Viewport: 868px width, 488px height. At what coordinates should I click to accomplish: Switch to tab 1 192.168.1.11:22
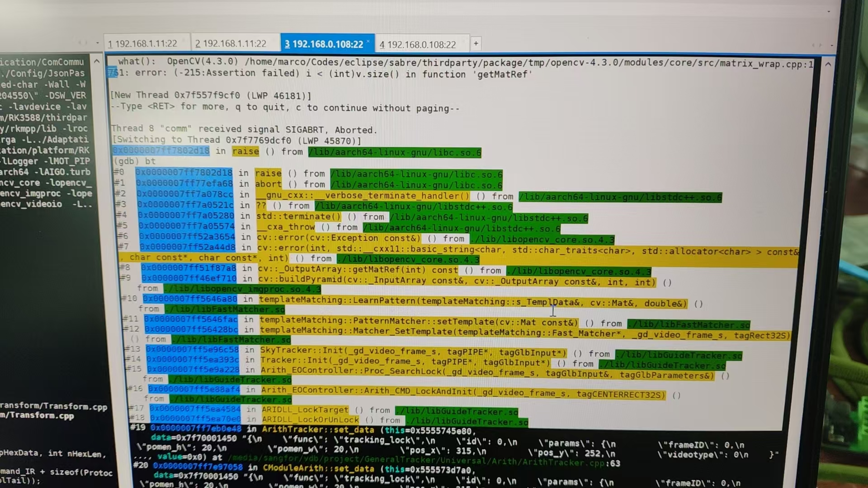[x=143, y=44]
